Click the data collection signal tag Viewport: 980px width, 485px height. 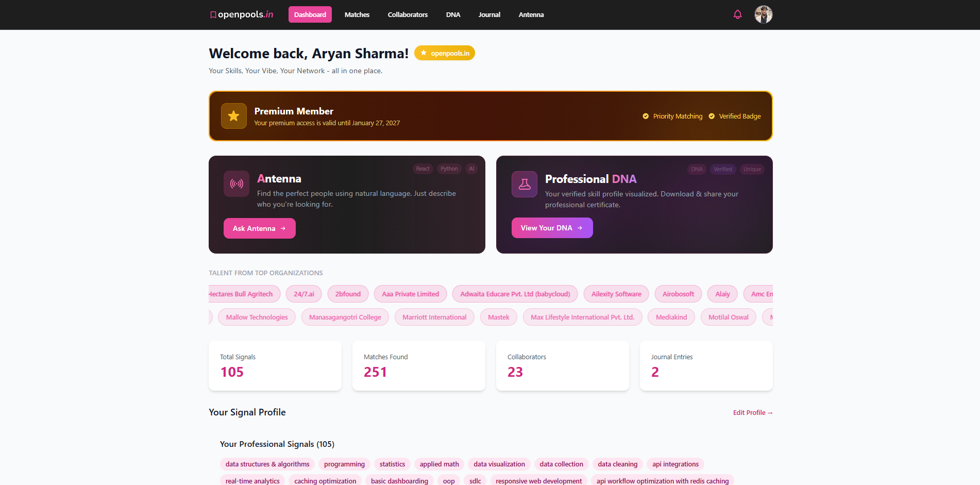coord(562,464)
